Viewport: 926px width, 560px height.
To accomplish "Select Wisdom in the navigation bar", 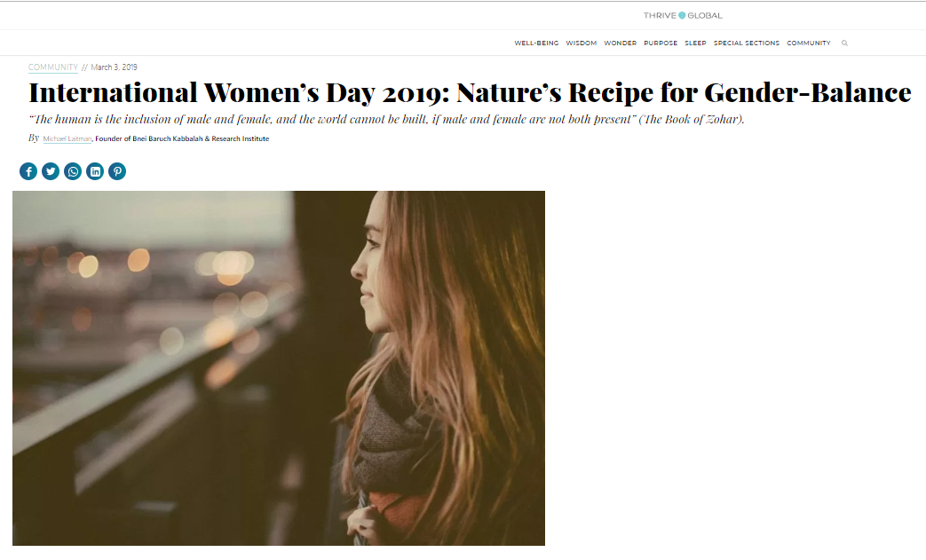I will pos(582,43).
